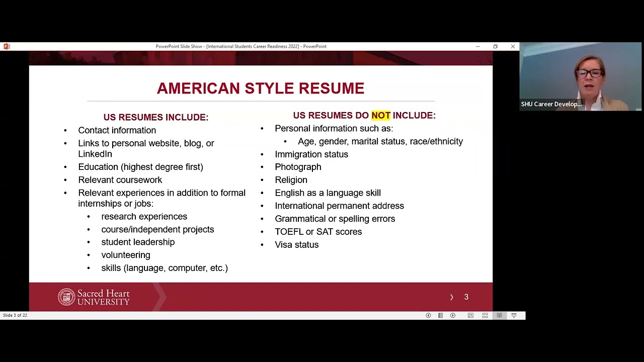Click the PowerPoint app icon in title bar
Viewport: 644px width, 362px height.
coord(7,46)
